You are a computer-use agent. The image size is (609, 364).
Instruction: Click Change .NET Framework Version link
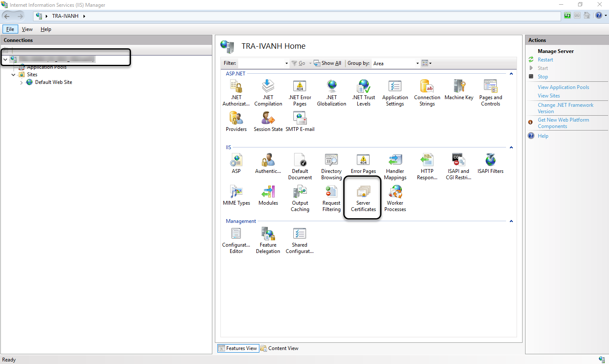[x=565, y=108]
